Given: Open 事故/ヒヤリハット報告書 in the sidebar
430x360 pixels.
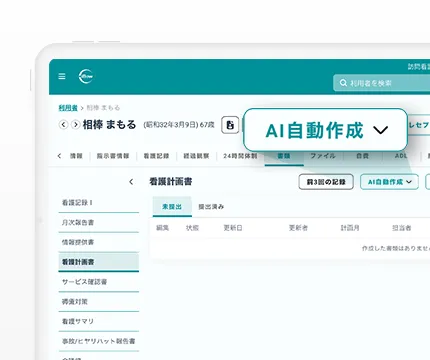Looking at the screenshot, I should (99, 341).
